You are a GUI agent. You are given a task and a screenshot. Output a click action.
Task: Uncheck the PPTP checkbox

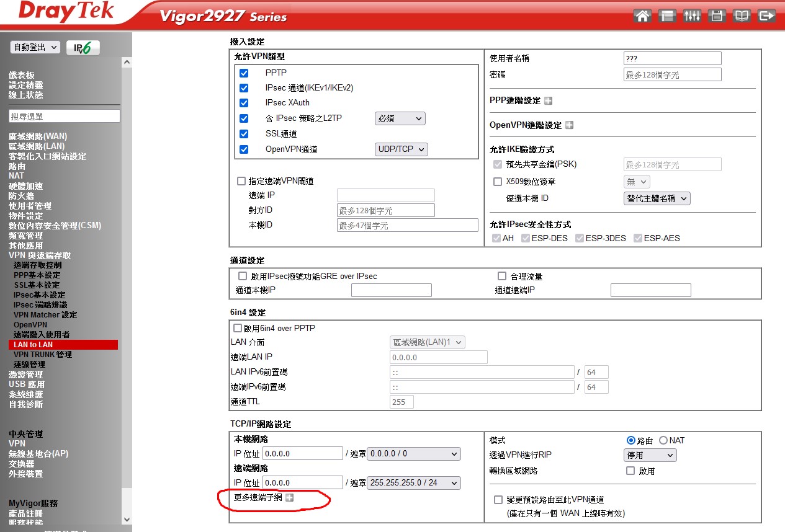pos(244,73)
